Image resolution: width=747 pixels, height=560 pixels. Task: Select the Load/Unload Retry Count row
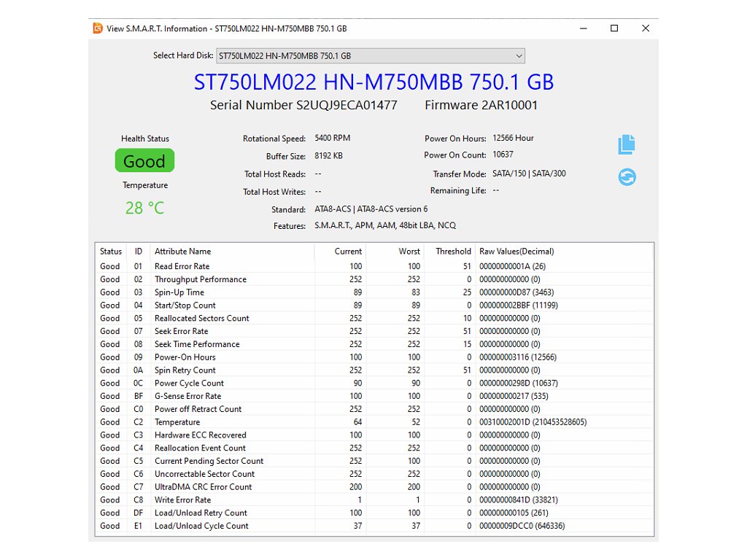(x=374, y=513)
